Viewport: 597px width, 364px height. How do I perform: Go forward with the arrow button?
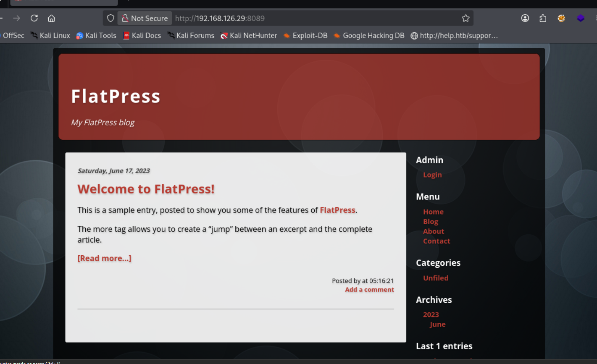click(16, 18)
